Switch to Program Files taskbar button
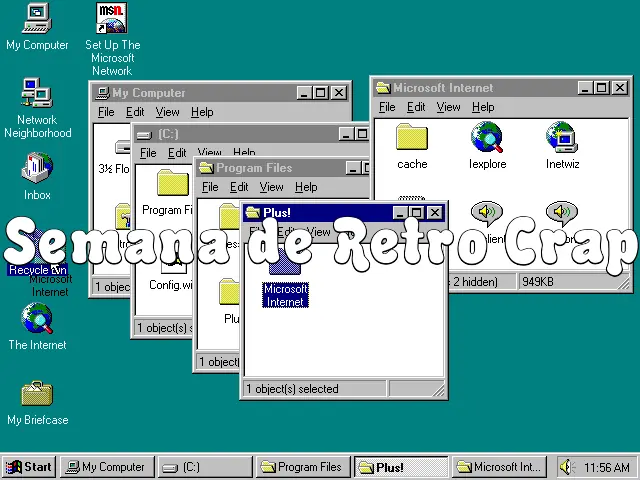 [x=303, y=467]
